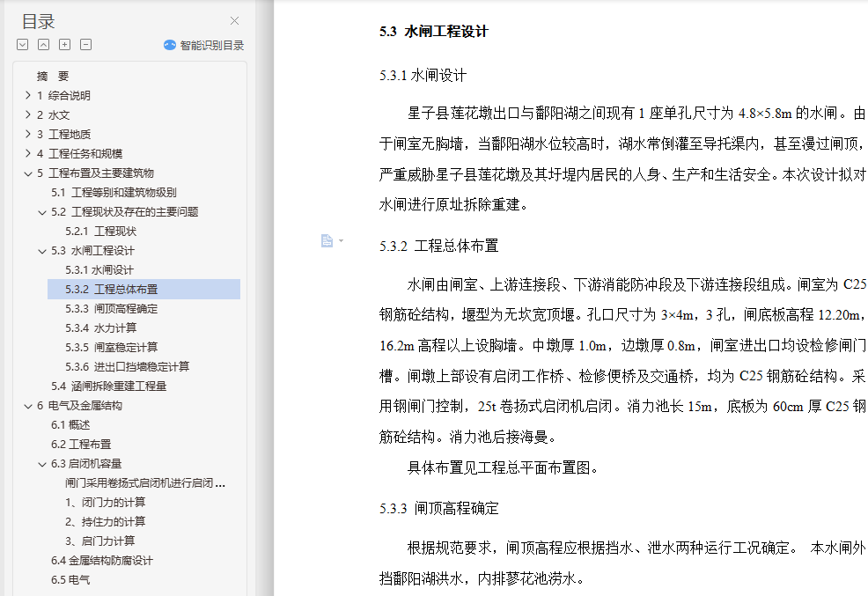868x596 pixels.
Task: Select 4 工程任务和规模 outline entry
Action: click(80, 154)
